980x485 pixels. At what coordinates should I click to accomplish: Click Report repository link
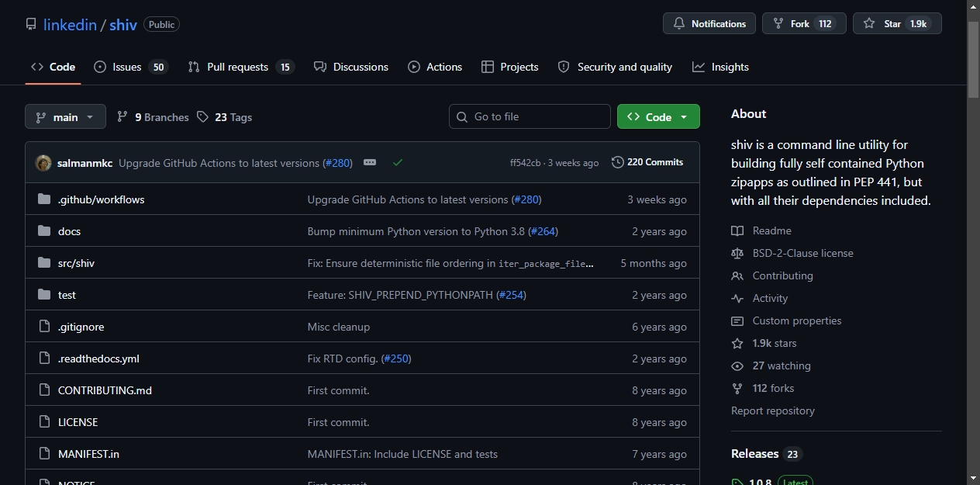(x=772, y=411)
